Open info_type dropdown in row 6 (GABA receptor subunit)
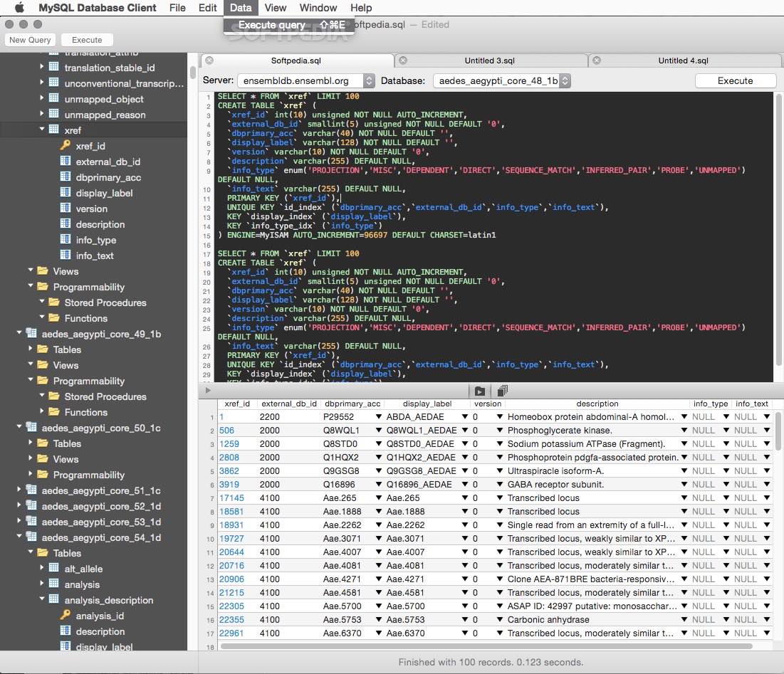The width and height of the screenshot is (784, 674). [x=726, y=484]
